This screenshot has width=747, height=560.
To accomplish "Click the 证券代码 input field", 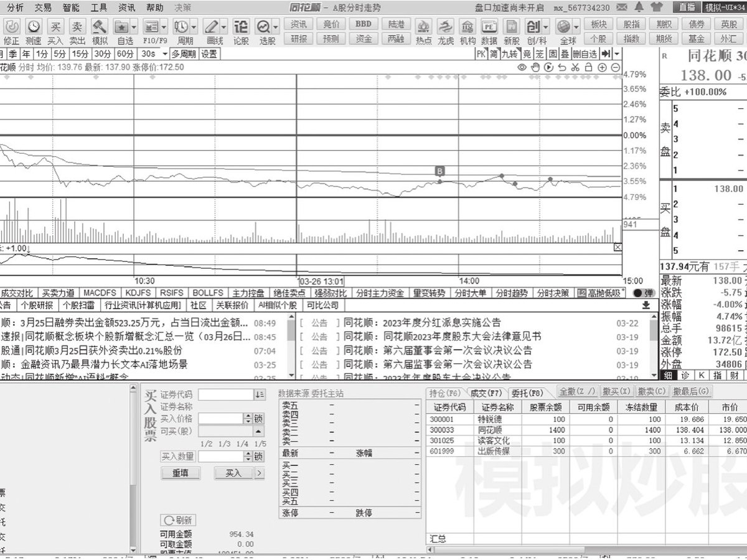I will point(225,394).
